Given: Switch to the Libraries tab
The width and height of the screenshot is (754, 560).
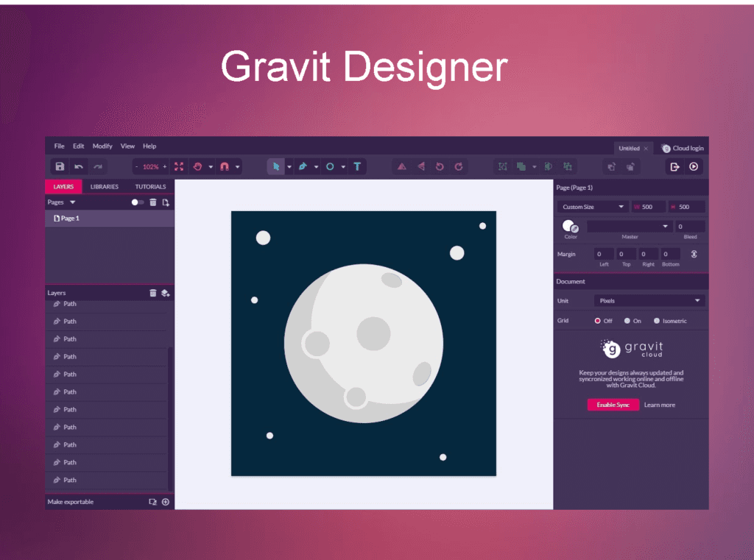Looking at the screenshot, I should pyautogui.click(x=105, y=186).
